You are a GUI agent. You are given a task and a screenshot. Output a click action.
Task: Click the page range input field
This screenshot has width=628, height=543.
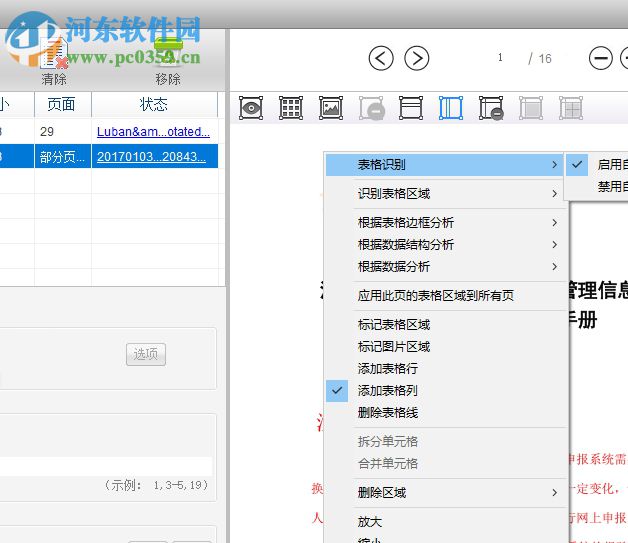coord(106,467)
